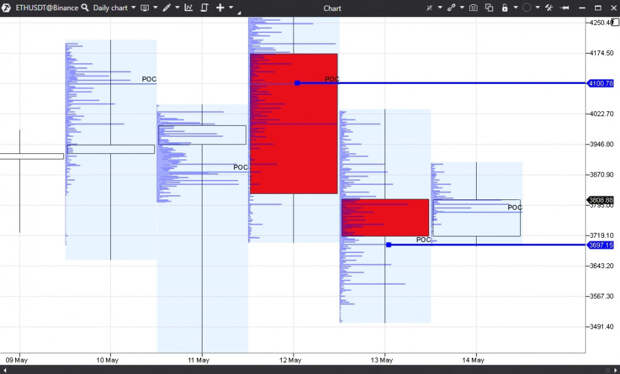The height and width of the screenshot is (374, 620).
Task: Open settings wrench and screwdriver icon
Action: [x=548, y=8]
